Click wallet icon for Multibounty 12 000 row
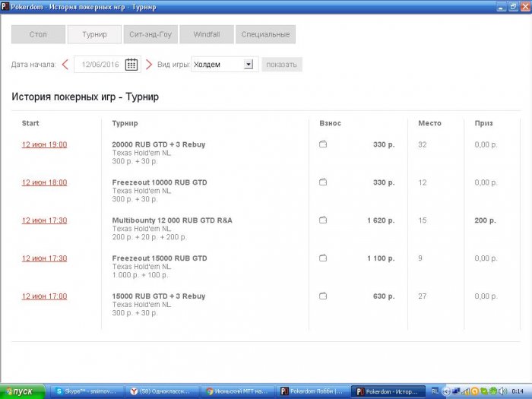 point(323,220)
